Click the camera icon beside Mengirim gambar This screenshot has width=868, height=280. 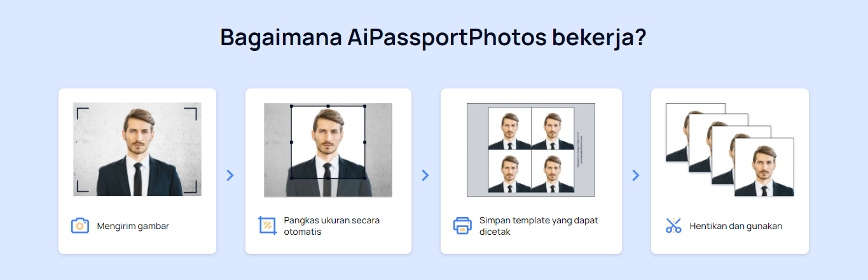click(79, 225)
